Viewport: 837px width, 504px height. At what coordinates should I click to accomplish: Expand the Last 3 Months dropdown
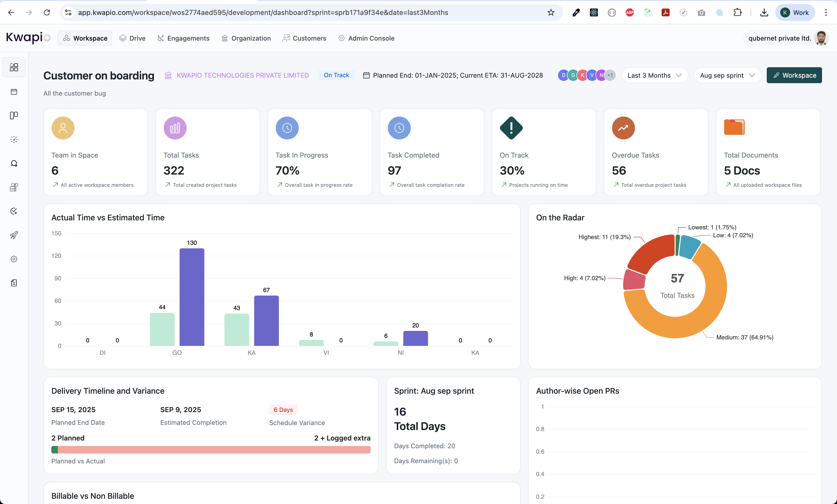654,75
